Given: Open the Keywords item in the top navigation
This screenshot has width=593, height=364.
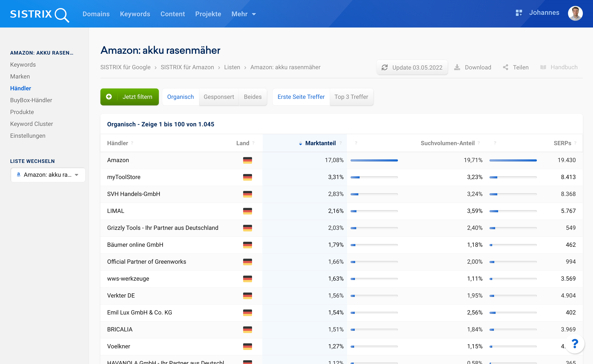Looking at the screenshot, I should click(135, 14).
